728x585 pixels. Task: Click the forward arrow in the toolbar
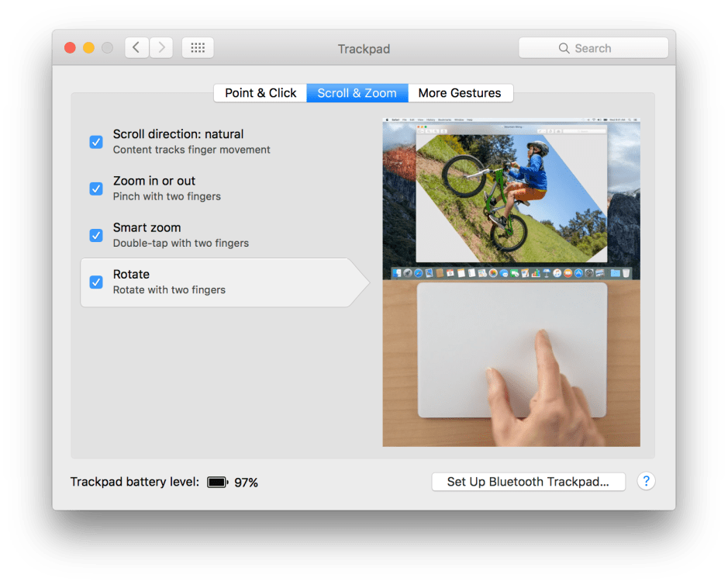pyautogui.click(x=161, y=48)
